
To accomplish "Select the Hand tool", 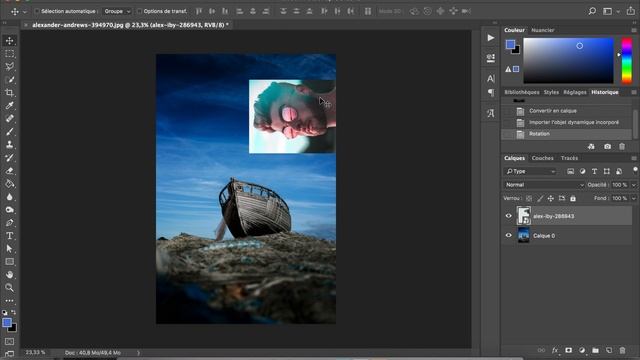I will coord(9,275).
